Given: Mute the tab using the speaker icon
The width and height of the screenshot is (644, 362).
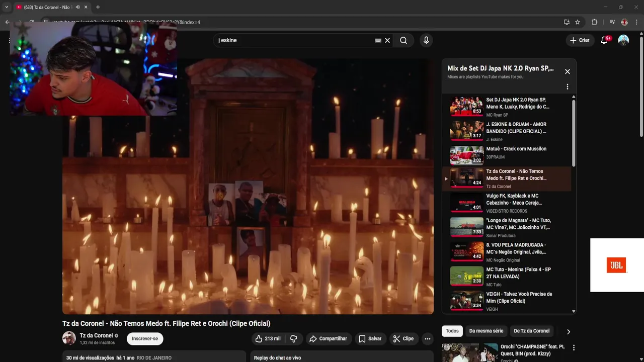Looking at the screenshot, I should (x=77, y=7).
